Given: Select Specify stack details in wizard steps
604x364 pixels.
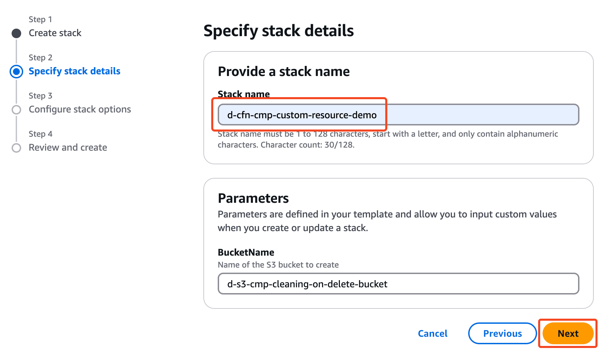Looking at the screenshot, I should click(74, 71).
